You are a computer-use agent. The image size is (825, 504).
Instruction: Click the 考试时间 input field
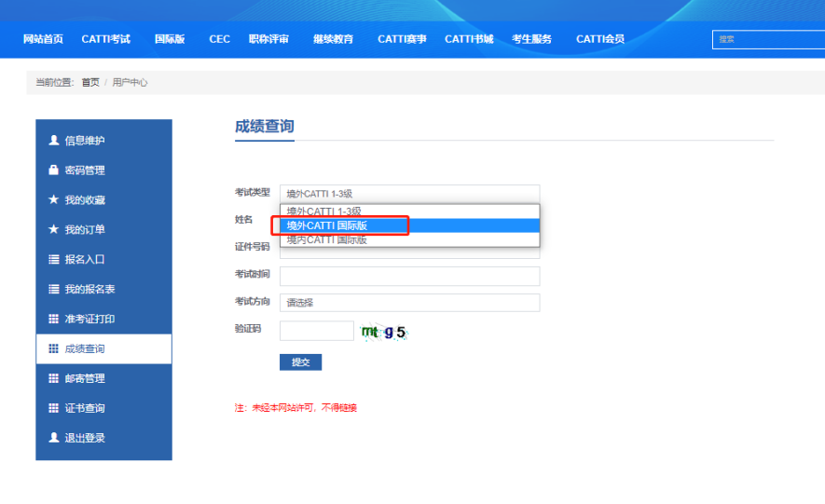point(409,276)
